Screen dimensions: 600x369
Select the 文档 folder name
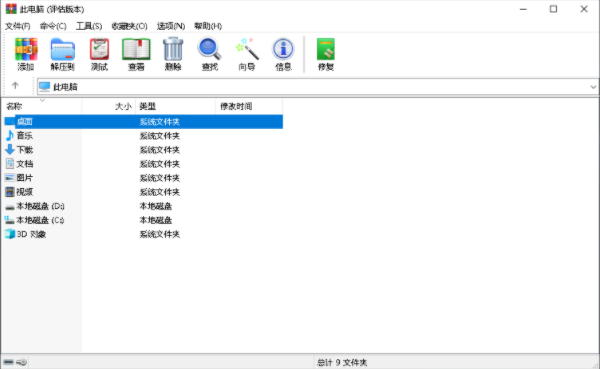[x=24, y=164]
